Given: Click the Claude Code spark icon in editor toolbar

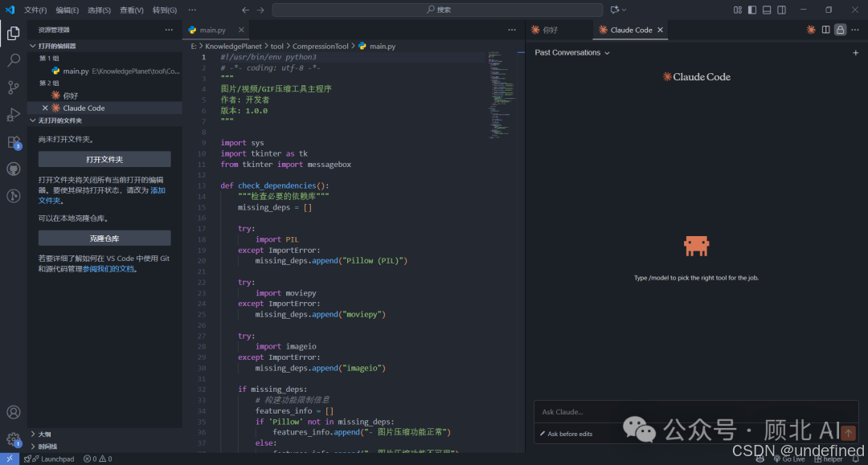Looking at the screenshot, I should [811, 30].
